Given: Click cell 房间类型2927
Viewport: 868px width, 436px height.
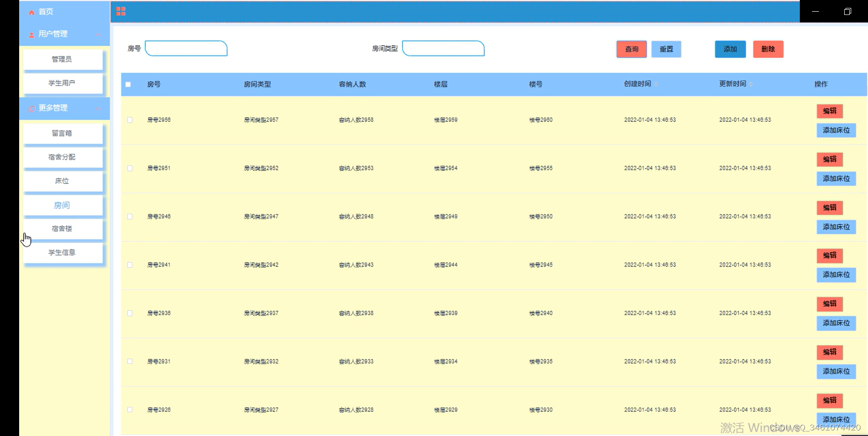Looking at the screenshot, I should coord(261,410).
